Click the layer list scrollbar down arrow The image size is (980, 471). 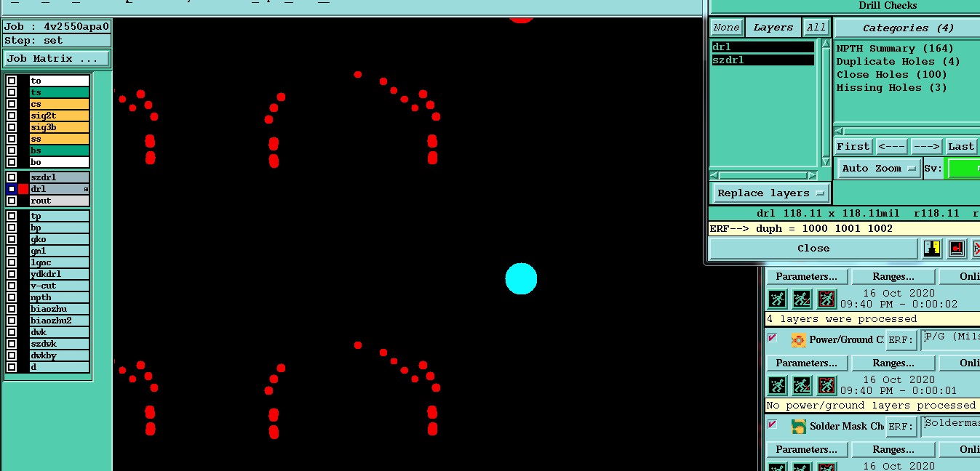pos(826,161)
